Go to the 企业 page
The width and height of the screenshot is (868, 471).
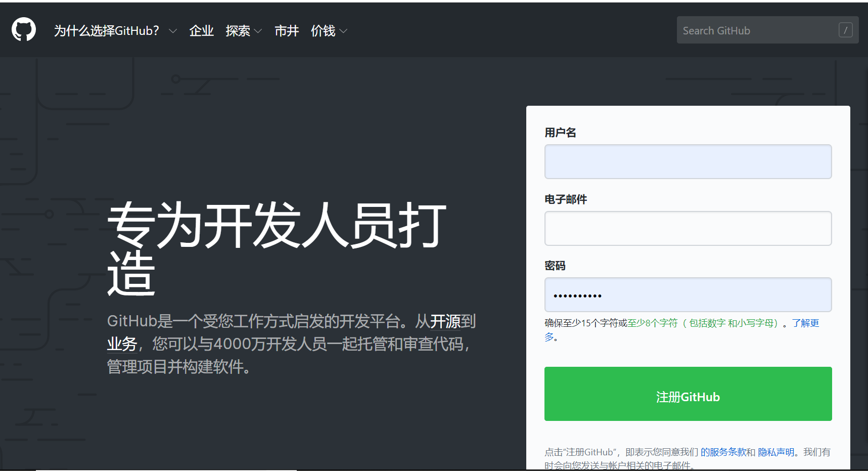point(201,31)
